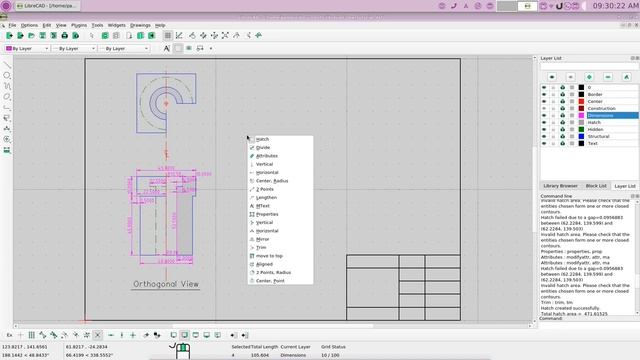Click the Print icon in toolbar
640x360 pixels.
(64, 36)
